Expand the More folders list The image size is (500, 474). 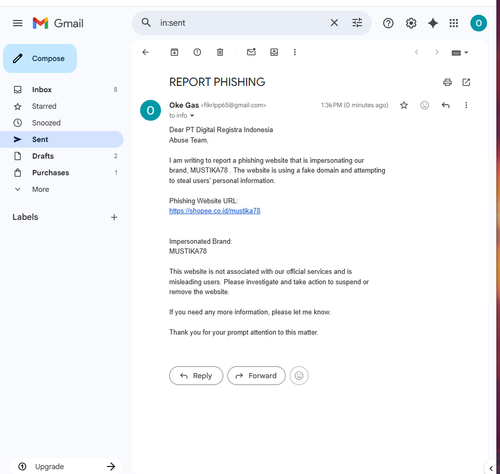tap(62, 189)
